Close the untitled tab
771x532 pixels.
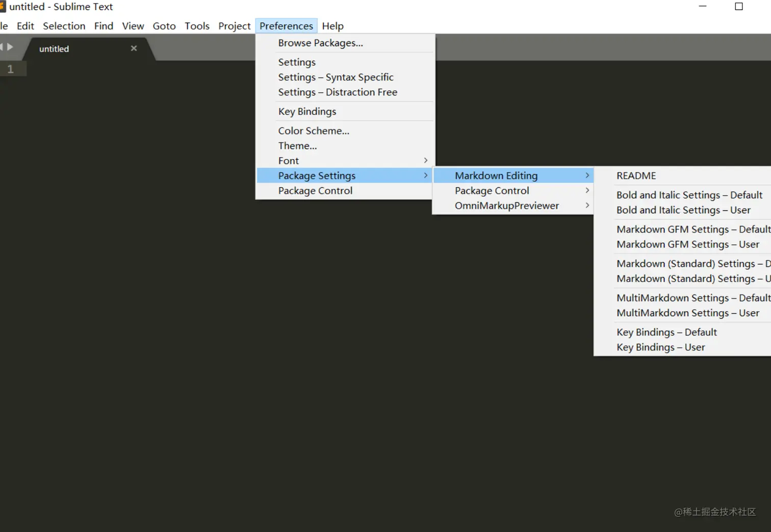point(134,48)
